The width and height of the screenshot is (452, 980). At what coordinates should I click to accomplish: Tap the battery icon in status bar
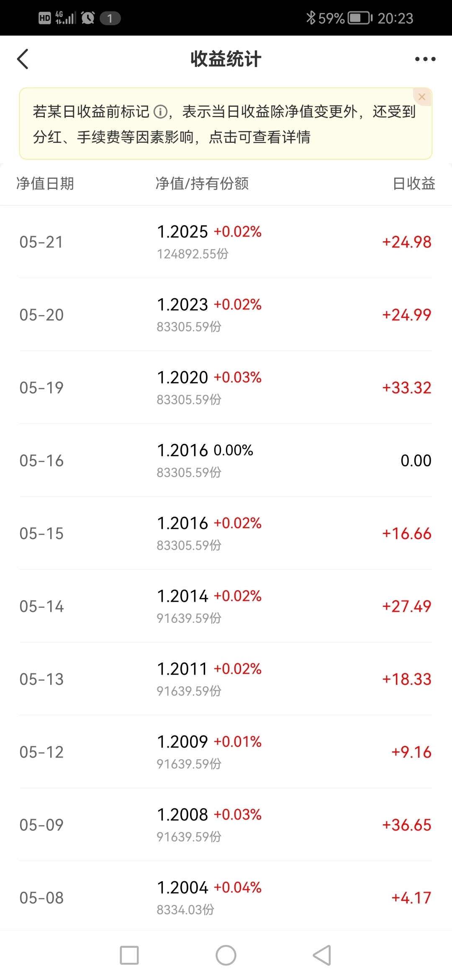tap(360, 18)
